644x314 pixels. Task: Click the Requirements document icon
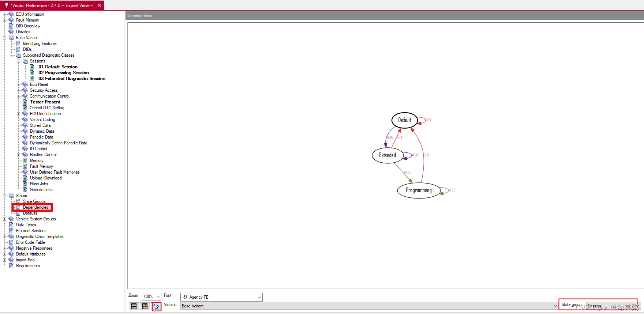(11, 266)
